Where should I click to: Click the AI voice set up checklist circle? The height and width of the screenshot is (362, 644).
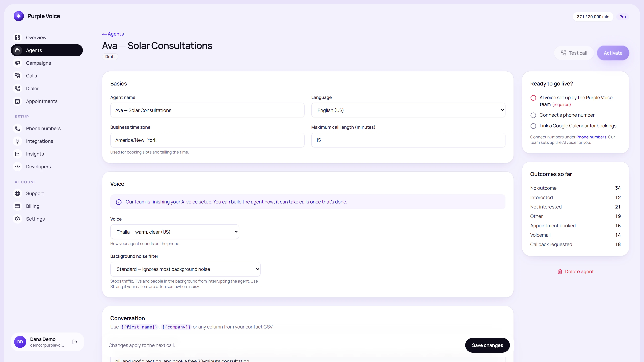[533, 98]
